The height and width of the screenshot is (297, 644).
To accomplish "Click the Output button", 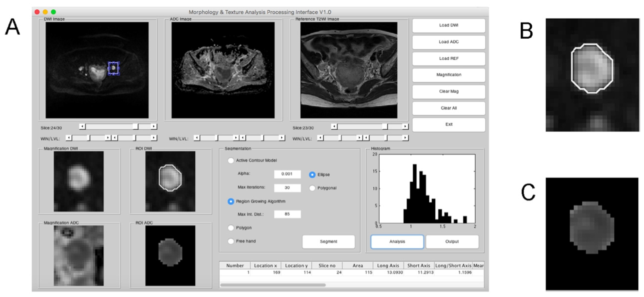I will (452, 242).
